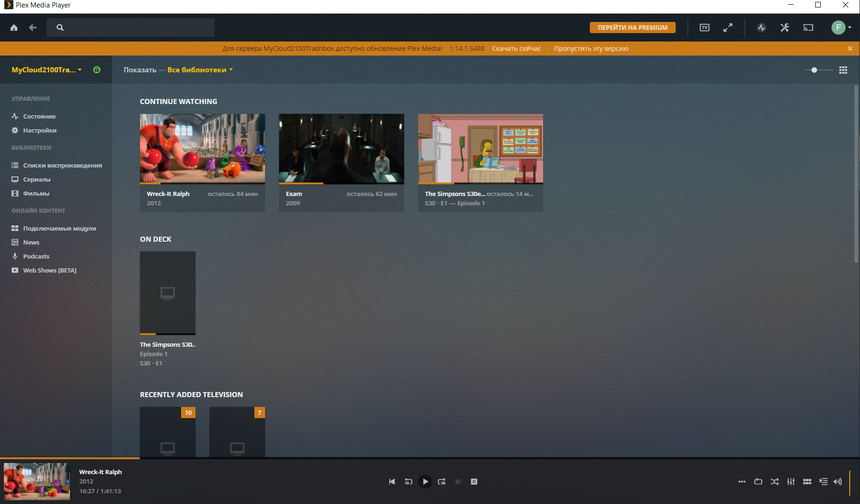Go to the Plex home icon
This screenshot has height=504, width=860.
pyautogui.click(x=14, y=28)
